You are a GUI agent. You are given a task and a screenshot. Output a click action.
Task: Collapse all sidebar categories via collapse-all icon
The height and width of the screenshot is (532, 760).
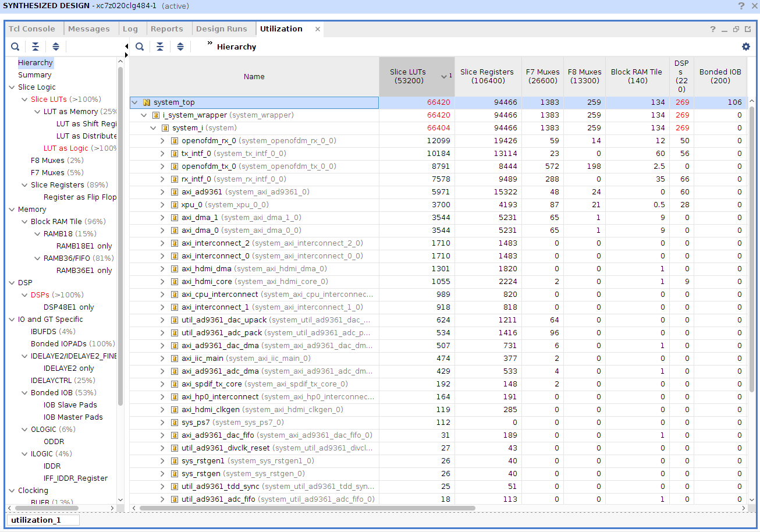pyautogui.click(x=35, y=47)
